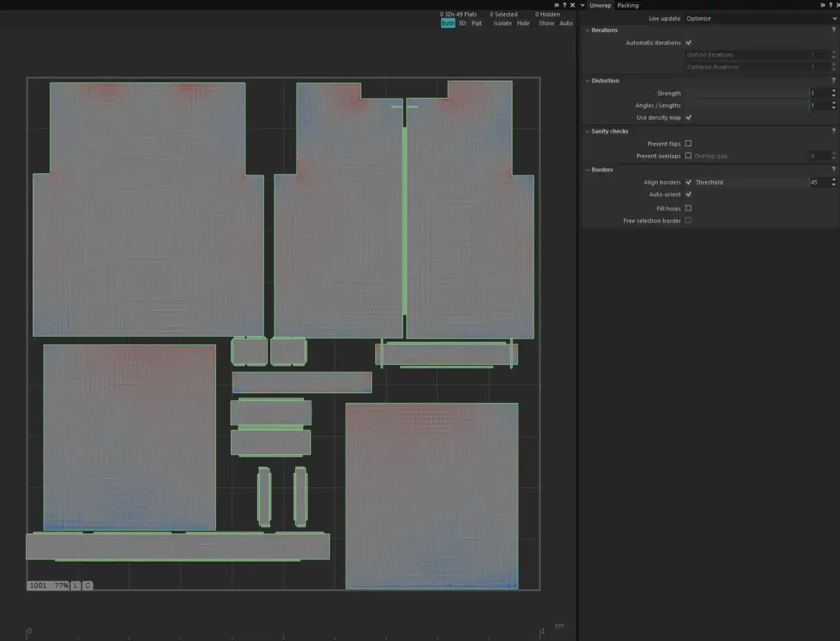This screenshot has width=840, height=641.
Task: Click the Strength slider bar
Action: pyautogui.click(x=747, y=93)
